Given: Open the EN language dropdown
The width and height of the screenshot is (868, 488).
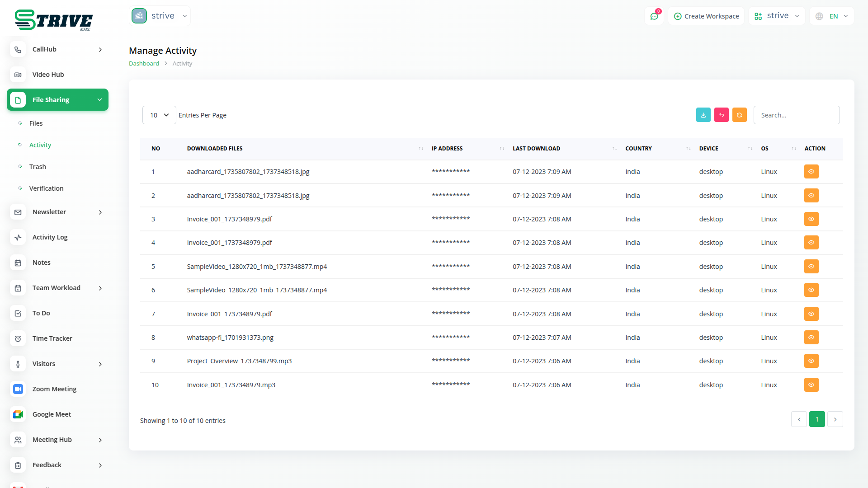Looking at the screenshot, I should (833, 16).
